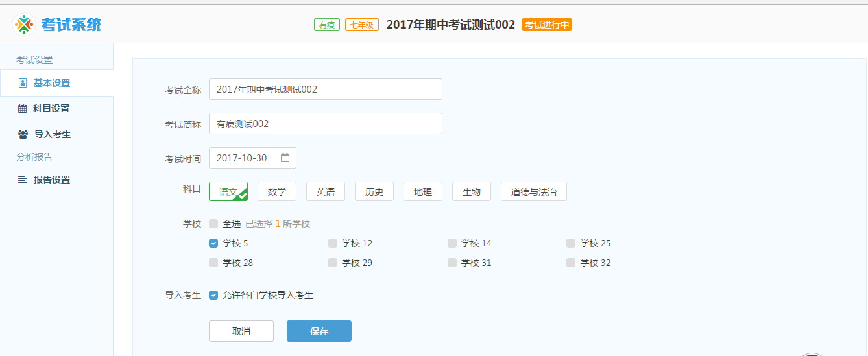
Task: Click the 报告设置 lines icon
Action: [22, 180]
